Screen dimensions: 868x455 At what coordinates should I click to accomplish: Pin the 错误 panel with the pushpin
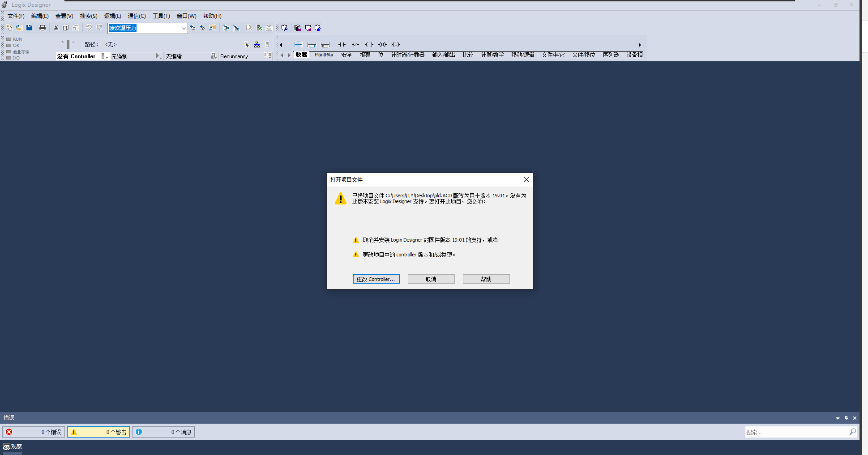[846, 418]
